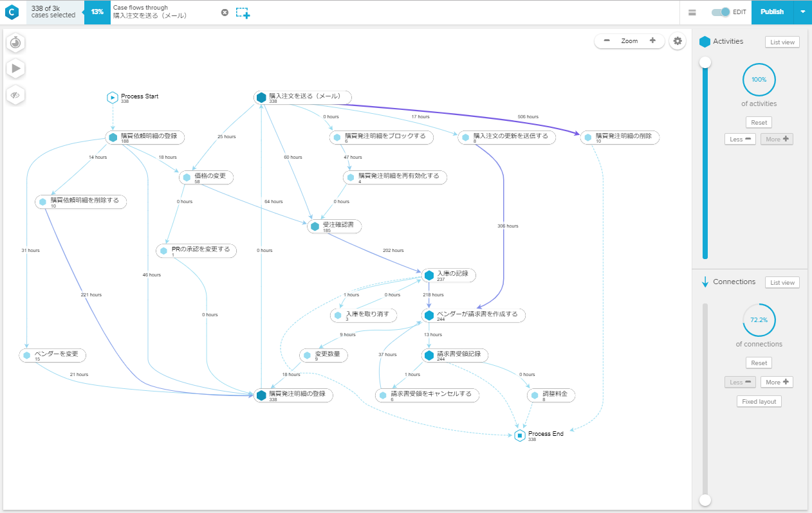Viewport: 812px width, 513px height.
Task: Toggle the hide activities eye icon
Action: [15, 94]
